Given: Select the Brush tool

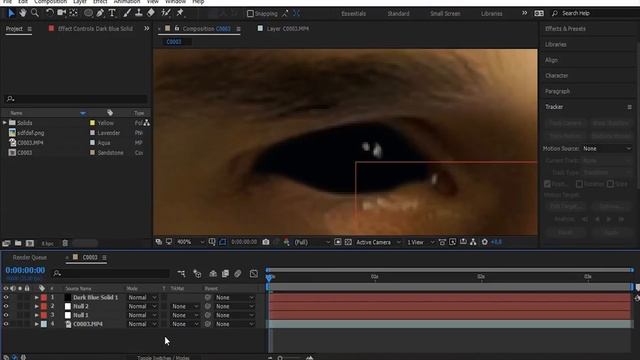Looking at the screenshot, I should (x=127, y=13).
